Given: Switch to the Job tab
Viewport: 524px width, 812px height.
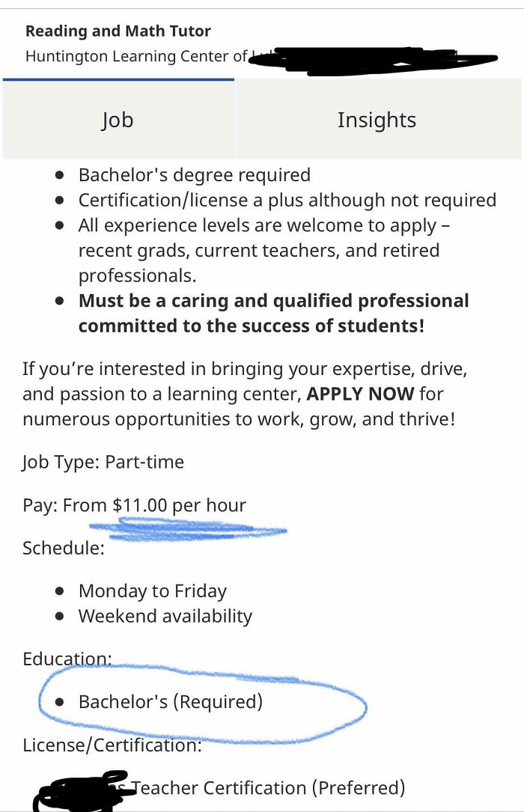Looking at the screenshot, I should (x=118, y=120).
